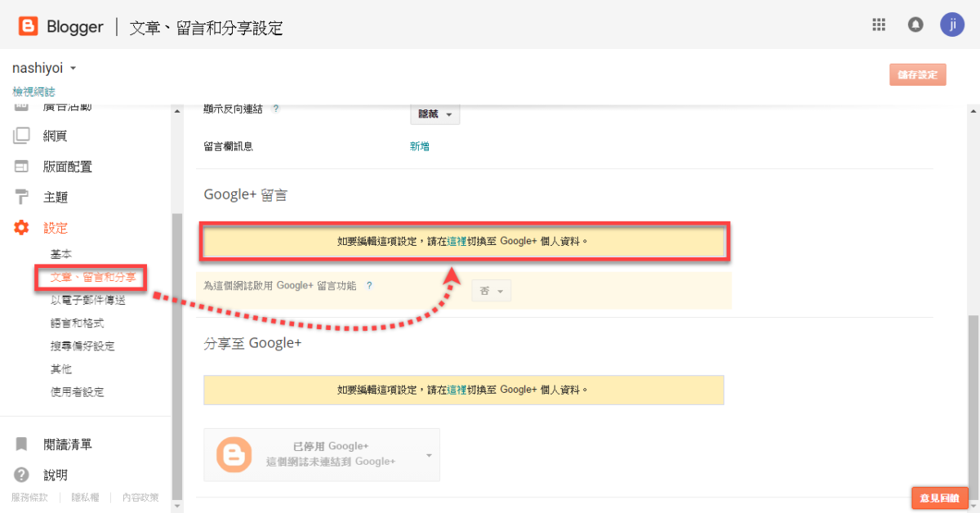Click help icon beside Google+ 留言功能

pos(369,286)
